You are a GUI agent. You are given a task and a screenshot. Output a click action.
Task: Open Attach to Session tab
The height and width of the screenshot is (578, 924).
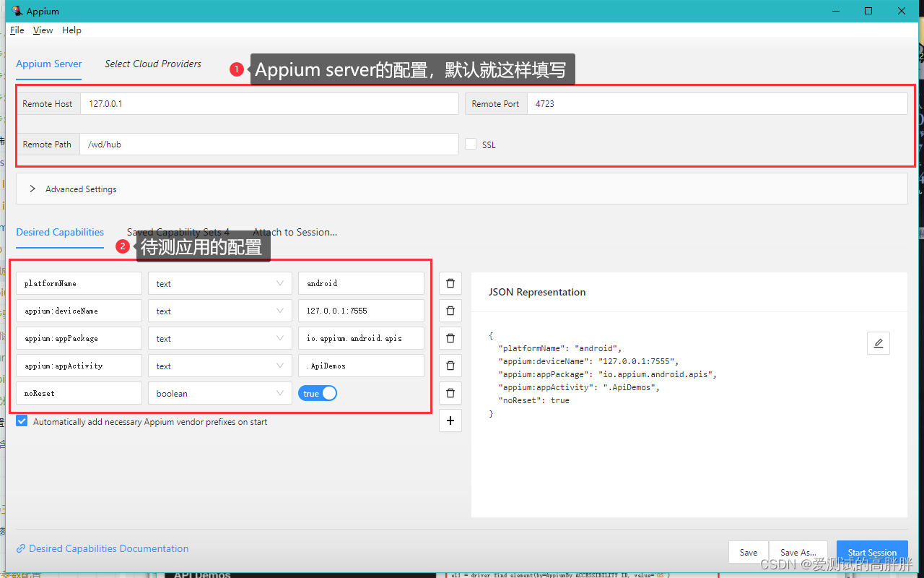click(295, 232)
